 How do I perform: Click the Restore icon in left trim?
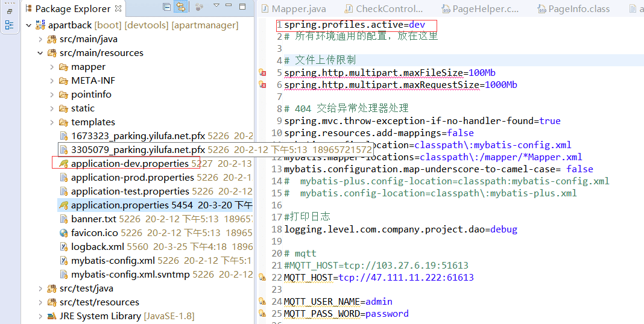pyautogui.click(x=9, y=11)
